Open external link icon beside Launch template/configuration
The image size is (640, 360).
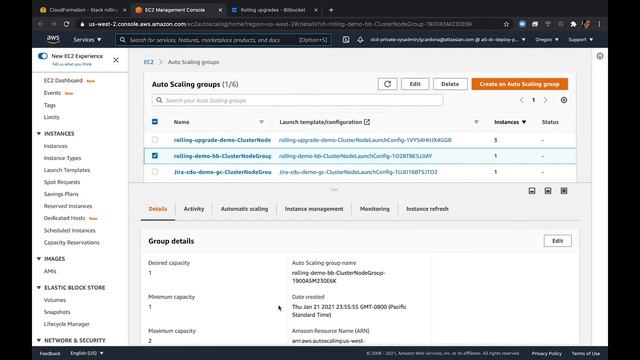[367, 122]
